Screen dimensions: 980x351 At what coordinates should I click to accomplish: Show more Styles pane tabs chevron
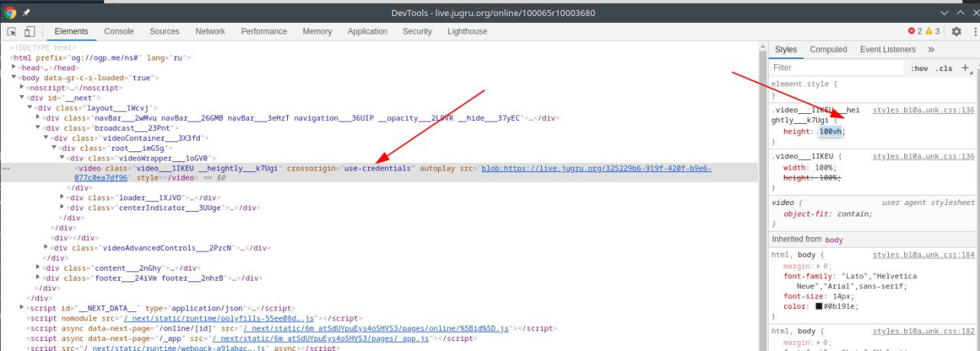(931, 50)
